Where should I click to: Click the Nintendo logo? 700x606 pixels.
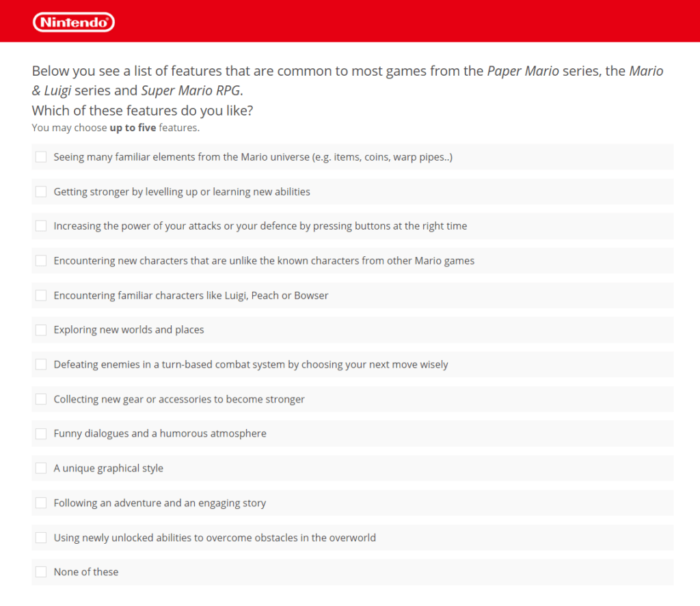tap(73, 21)
